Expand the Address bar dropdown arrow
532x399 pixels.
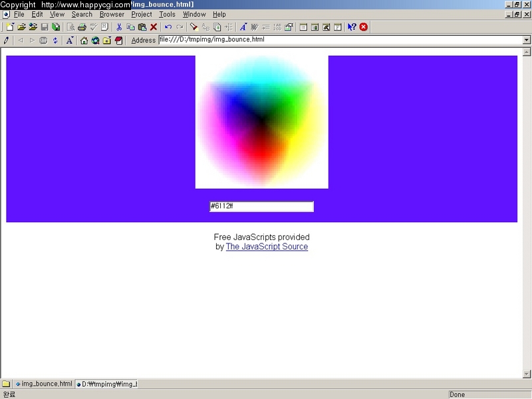526,40
